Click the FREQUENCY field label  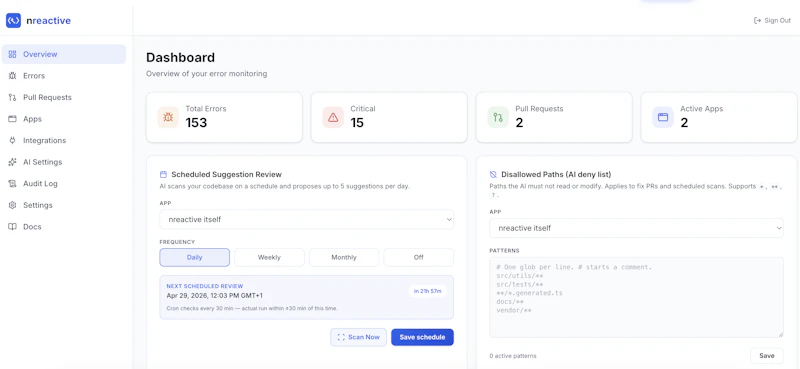click(178, 242)
